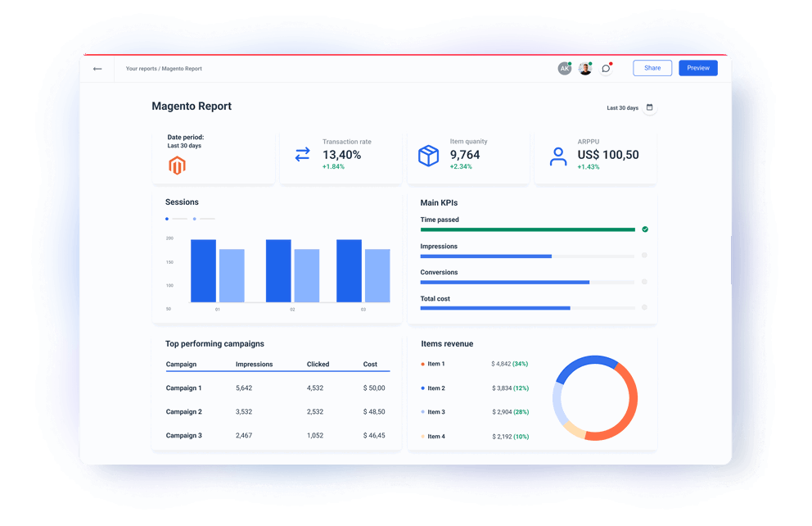Screen dimensions: 812x526
Task: Click the calendar date picker icon
Action: 650,107
